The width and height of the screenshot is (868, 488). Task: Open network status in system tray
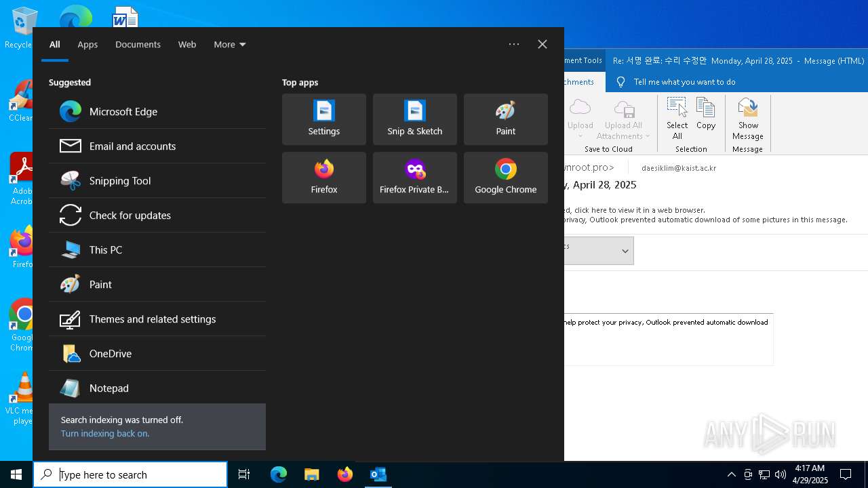click(x=764, y=474)
